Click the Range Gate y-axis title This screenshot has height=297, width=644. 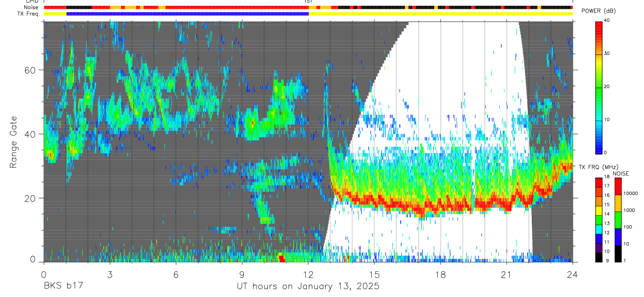[13, 142]
